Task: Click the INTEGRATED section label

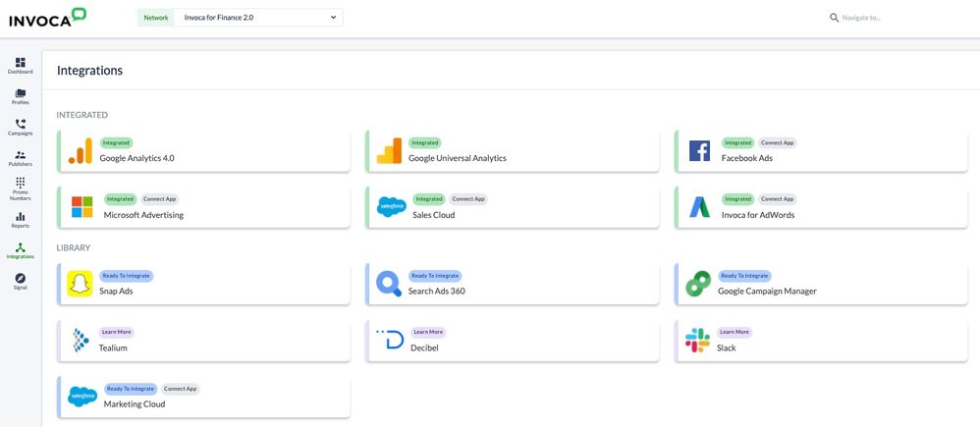Action: point(82,115)
